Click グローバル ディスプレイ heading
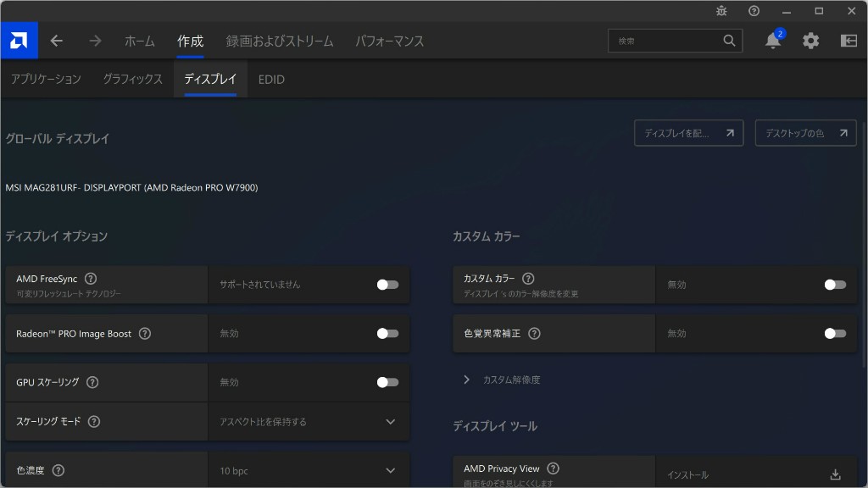 [58, 139]
